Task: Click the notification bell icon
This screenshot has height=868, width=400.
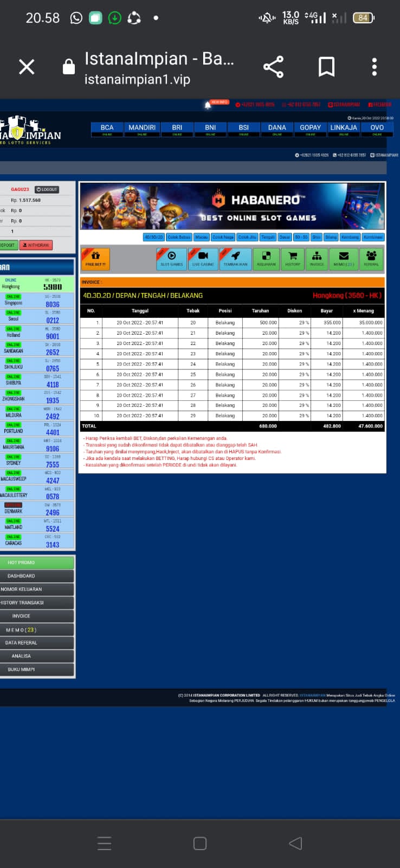Action: [x=208, y=105]
